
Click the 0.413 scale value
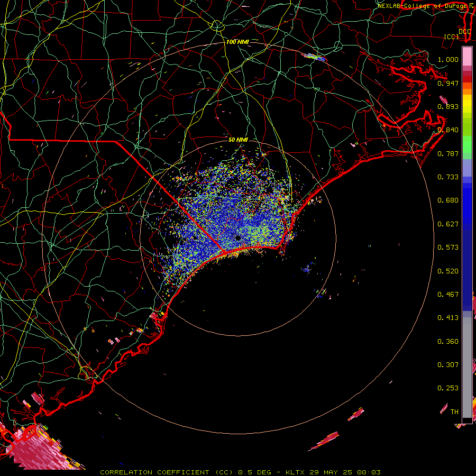pos(448,318)
